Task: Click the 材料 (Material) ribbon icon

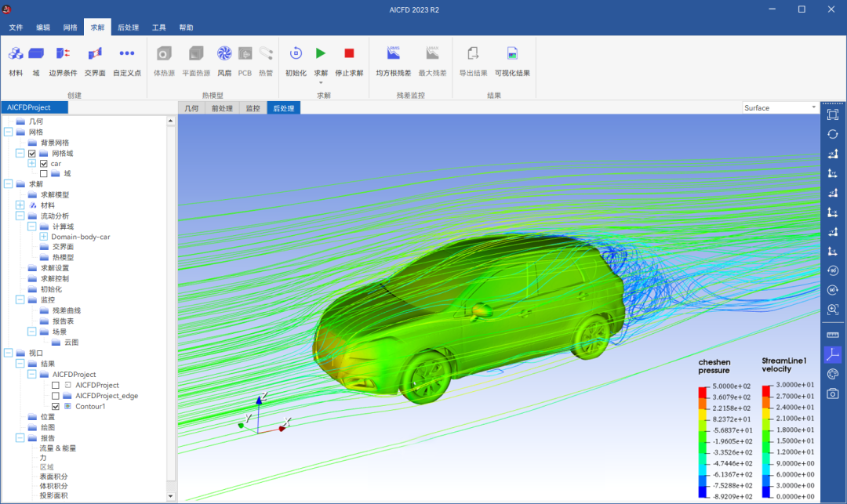Action: [16, 55]
